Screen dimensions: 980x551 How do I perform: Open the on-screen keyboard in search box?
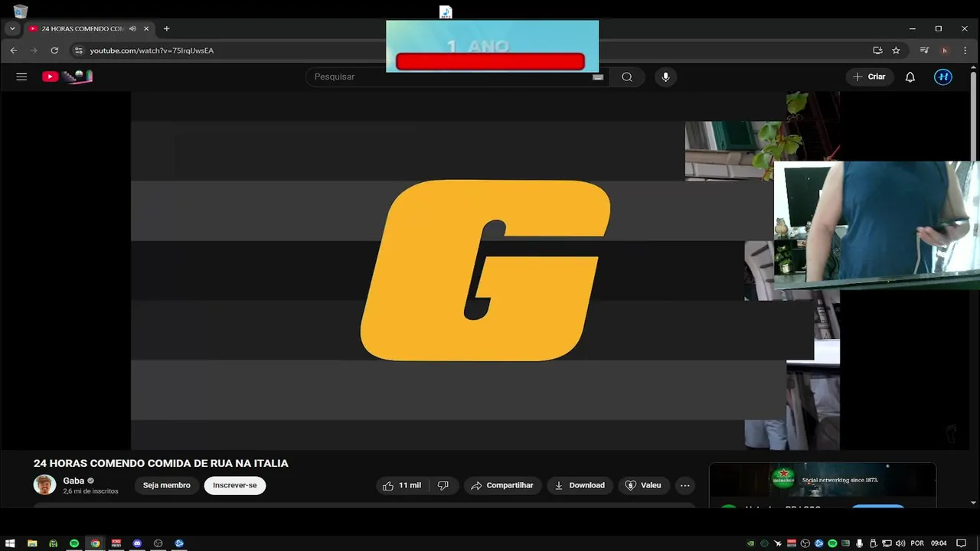pos(598,77)
